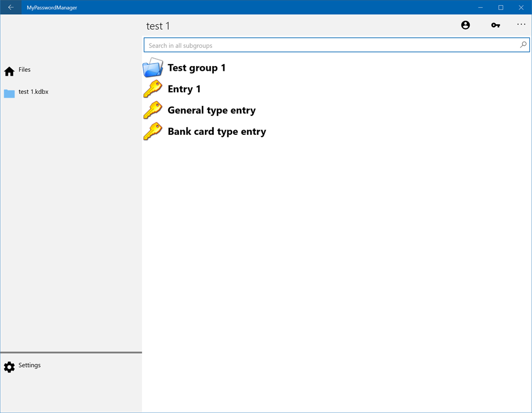The image size is (532, 413).
Task: Open the ellipsis menu for more options
Action: tap(520, 25)
